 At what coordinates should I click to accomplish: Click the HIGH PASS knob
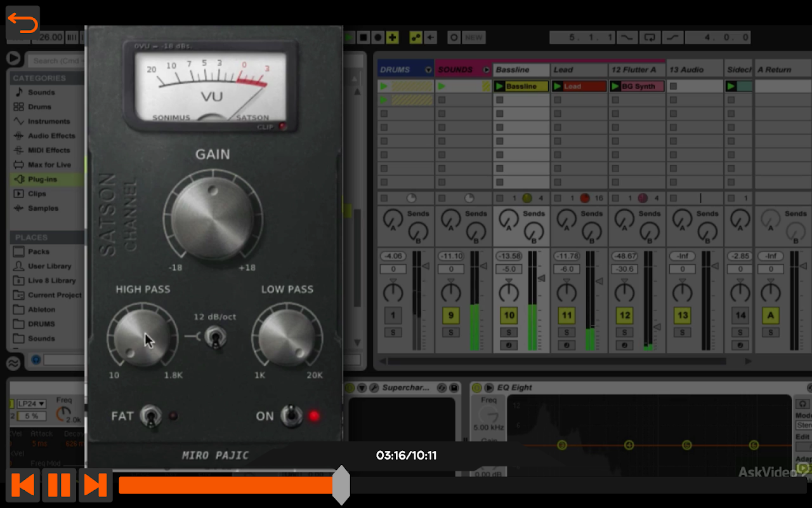(143, 338)
